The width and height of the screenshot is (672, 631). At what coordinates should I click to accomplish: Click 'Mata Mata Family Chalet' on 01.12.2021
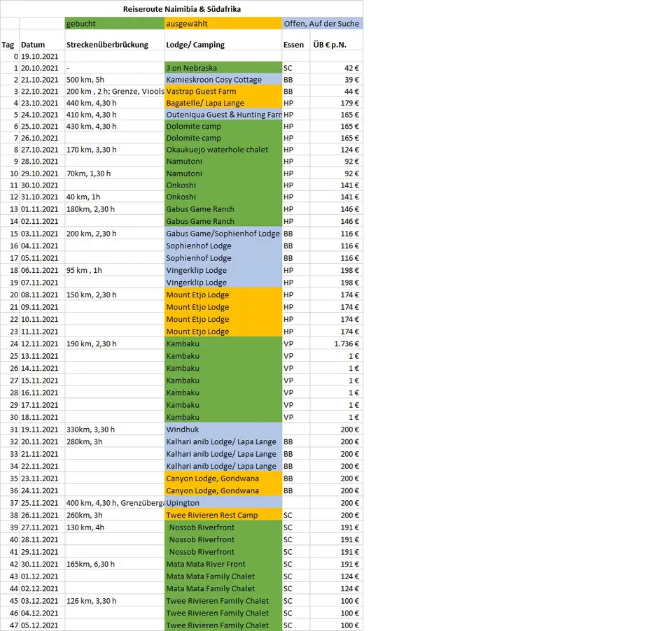pos(223,576)
